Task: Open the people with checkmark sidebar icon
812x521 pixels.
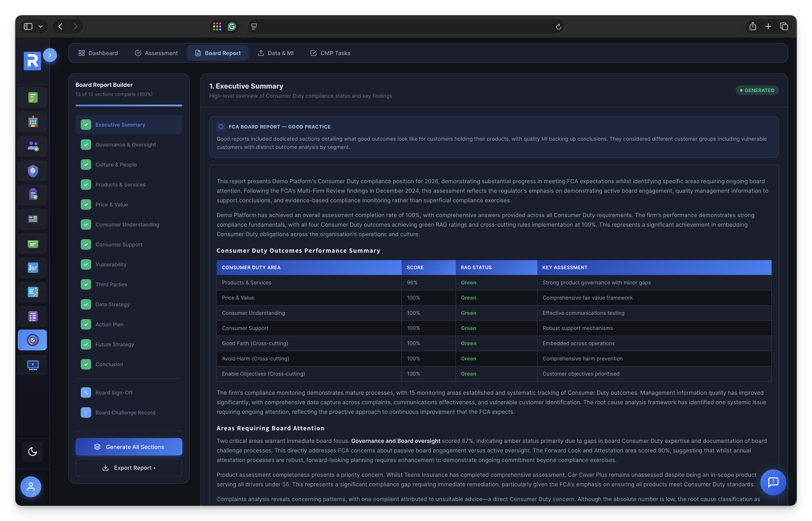Action: point(33,146)
